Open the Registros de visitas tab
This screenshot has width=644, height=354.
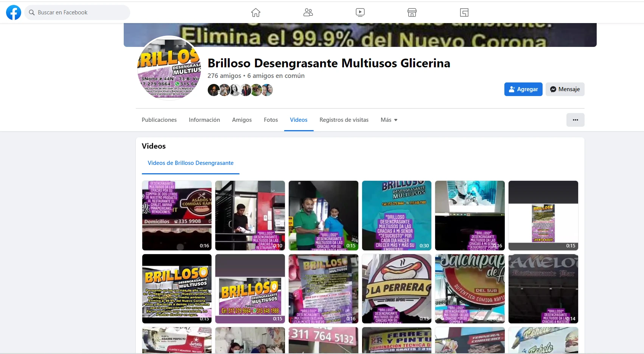pos(344,120)
